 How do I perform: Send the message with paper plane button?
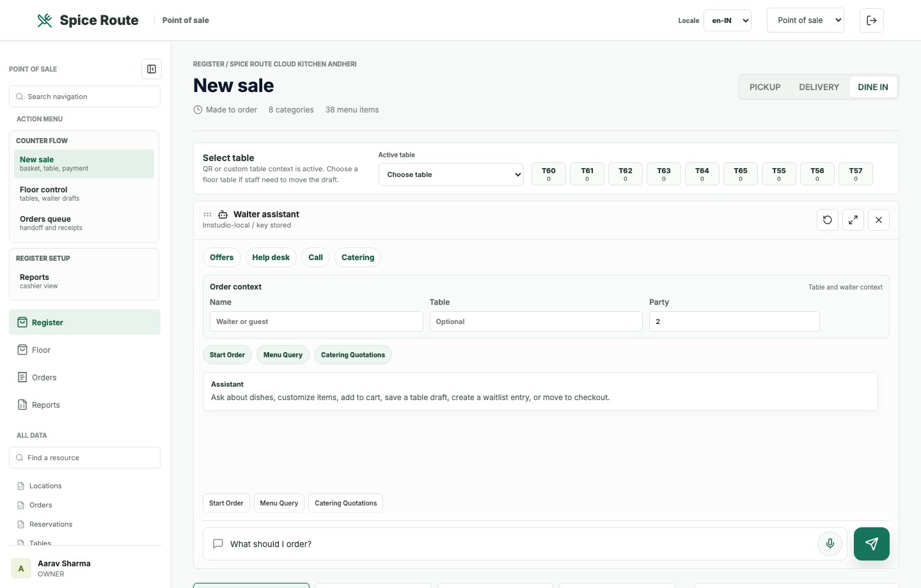point(872,544)
